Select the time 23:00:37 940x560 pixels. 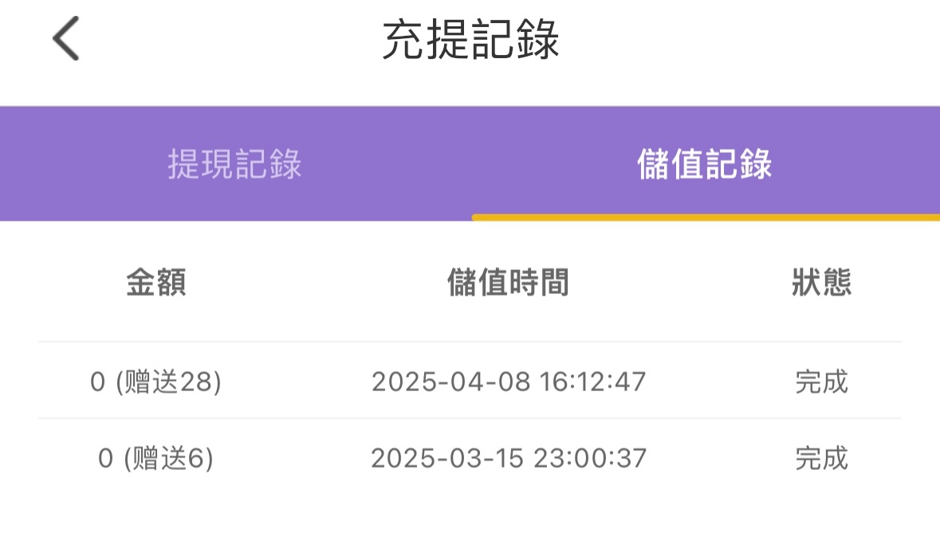(x=592, y=459)
